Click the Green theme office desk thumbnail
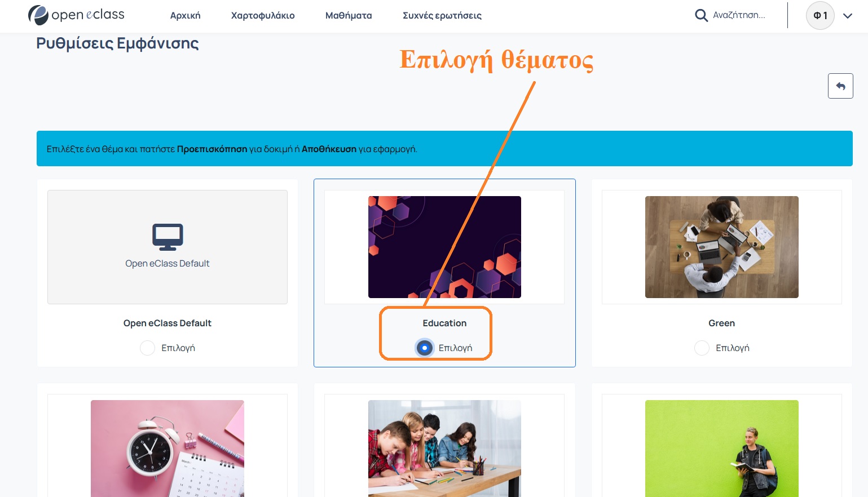This screenshot has height=497, width=868. 721,247
